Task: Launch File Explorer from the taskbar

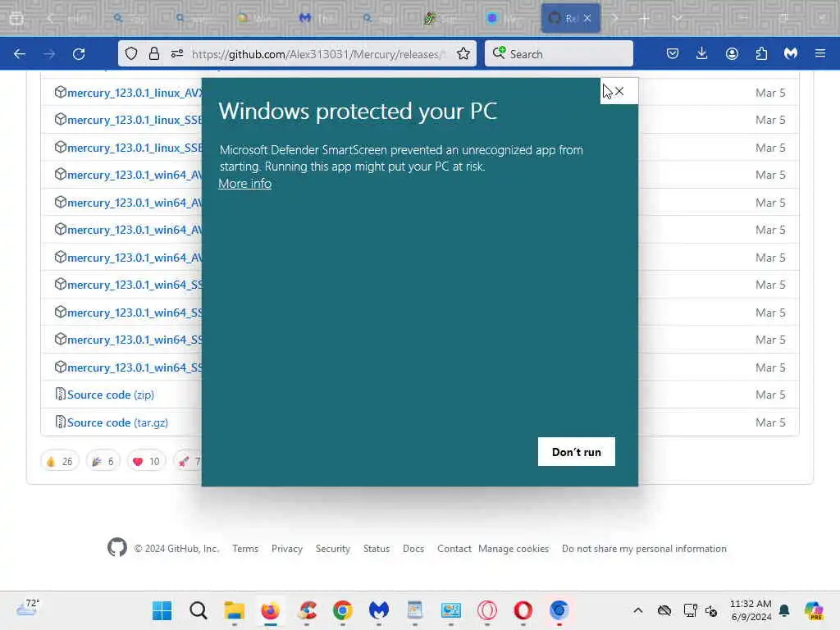Action: tap(234, 610)
